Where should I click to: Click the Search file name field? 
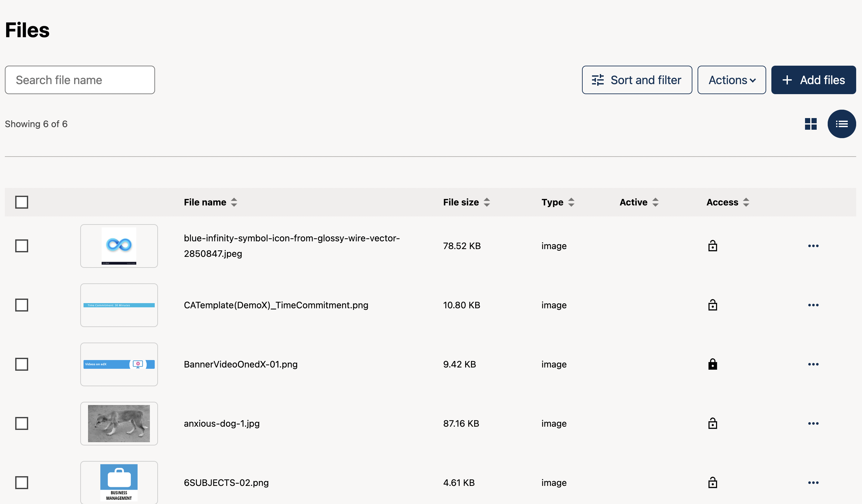pos(80,80)
